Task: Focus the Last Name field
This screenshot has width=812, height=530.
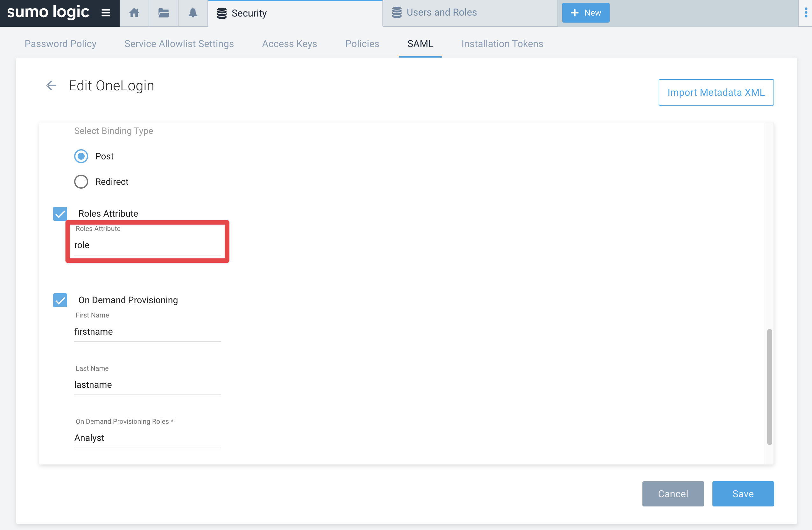Action: pyautogui.click(x=147, y=385)
